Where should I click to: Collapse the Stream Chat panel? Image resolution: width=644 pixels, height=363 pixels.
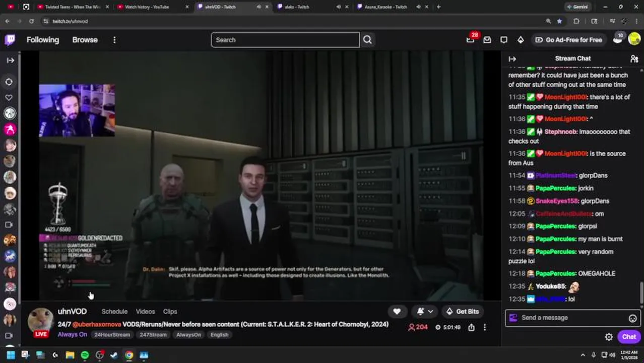coord(512,58)
